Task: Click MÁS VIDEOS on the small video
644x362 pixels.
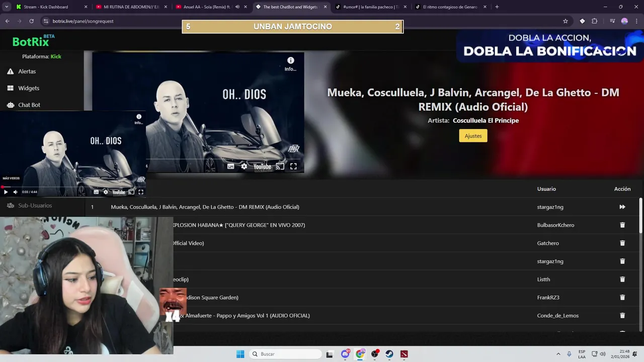Action: pos(11,178)
